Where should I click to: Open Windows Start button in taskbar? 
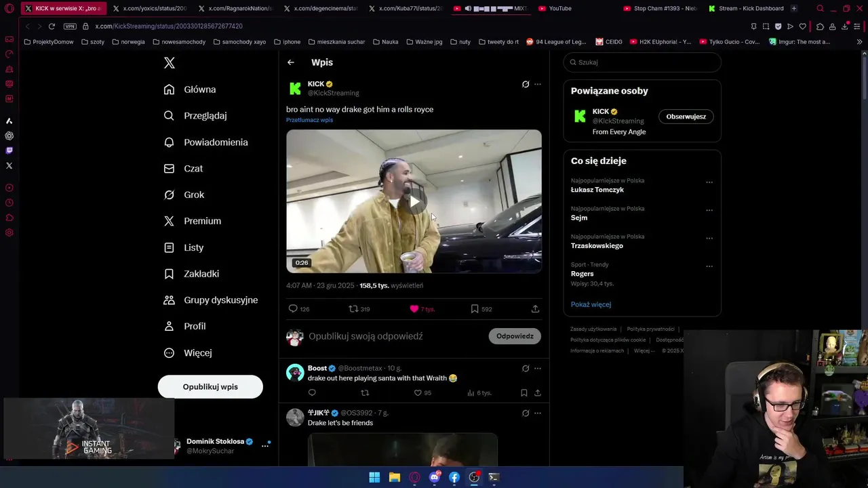tap(374, 477)
